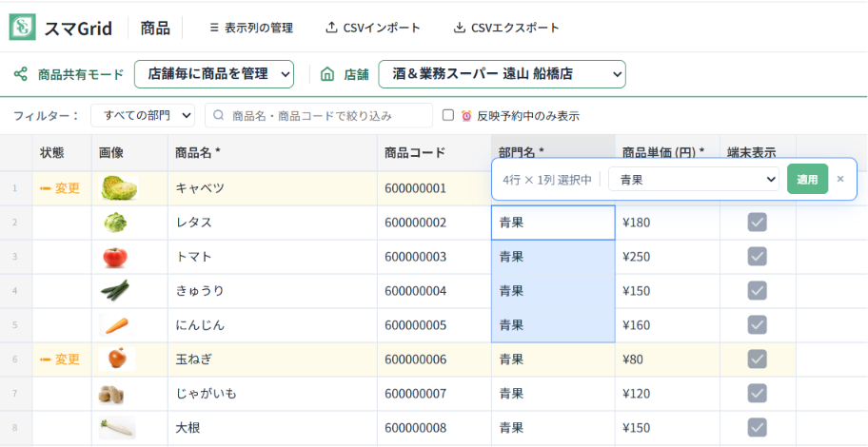Select the 青果 cell for 玉ねぎ
Image resolution: width=868 pixels, height=447 pixels.
pyautogui.click(x=553, y=360)
